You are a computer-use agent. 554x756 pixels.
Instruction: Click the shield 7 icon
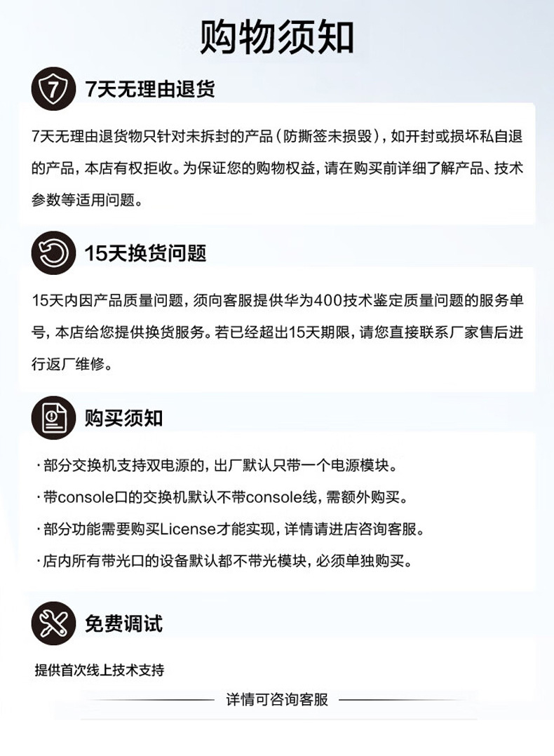pyautogui.click(x=53, y=88)
